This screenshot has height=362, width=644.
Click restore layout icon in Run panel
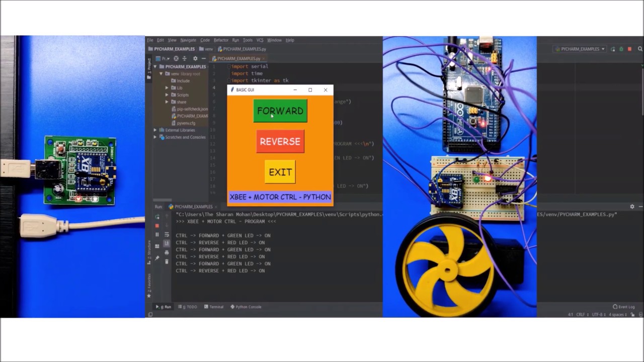157,246
